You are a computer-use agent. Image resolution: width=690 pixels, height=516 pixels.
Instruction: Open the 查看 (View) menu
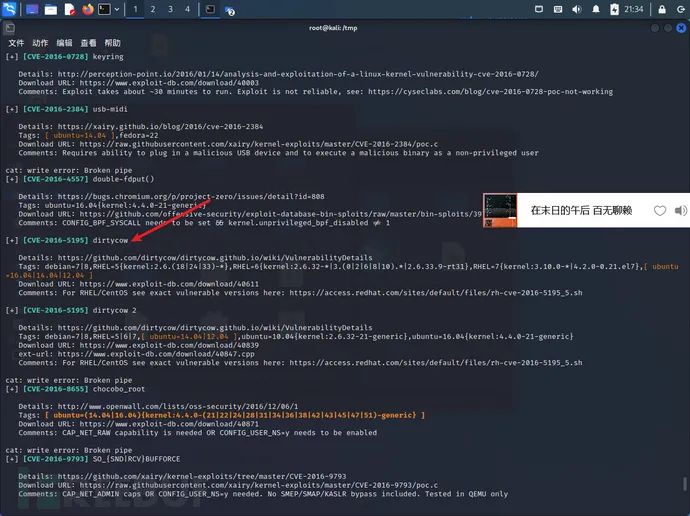89,44
